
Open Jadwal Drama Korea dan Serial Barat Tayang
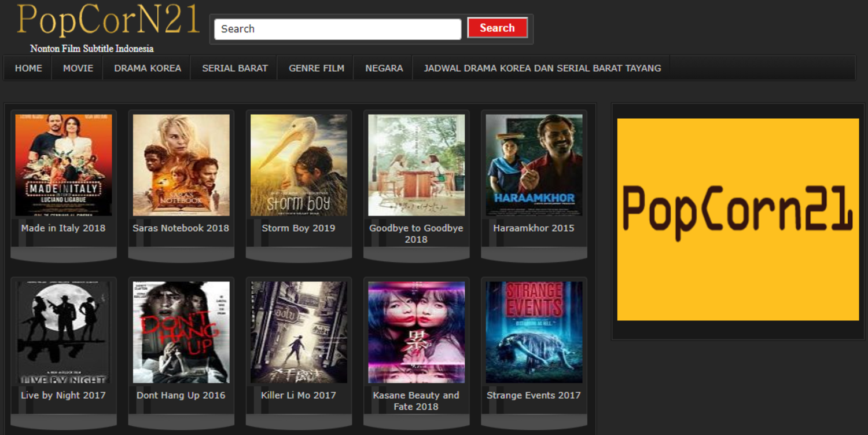pyautogui.click(x=542, y=68)
